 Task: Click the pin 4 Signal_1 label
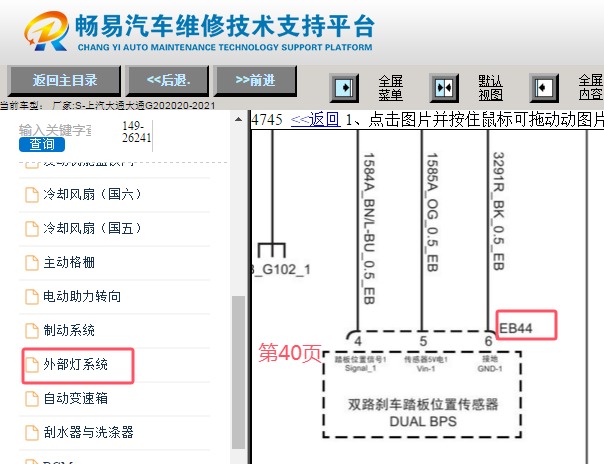pos(361,364)
